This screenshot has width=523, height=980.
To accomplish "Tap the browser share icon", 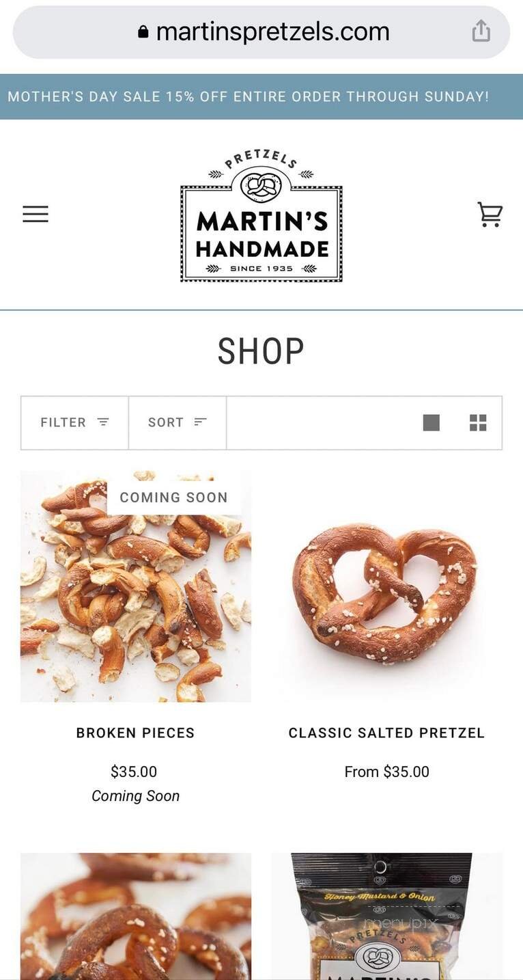I will click(x=481, y=31).
